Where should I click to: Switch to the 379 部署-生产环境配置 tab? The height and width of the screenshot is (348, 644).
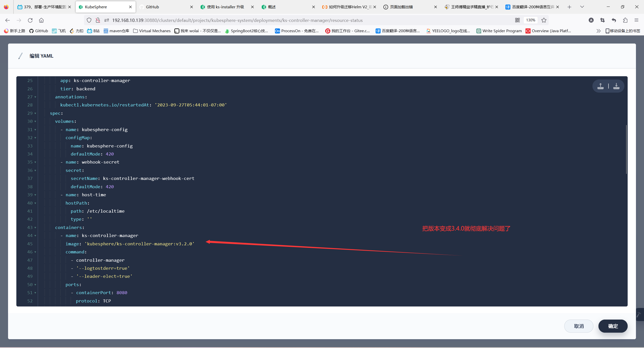pyautogui.click(x=44, y=7)
